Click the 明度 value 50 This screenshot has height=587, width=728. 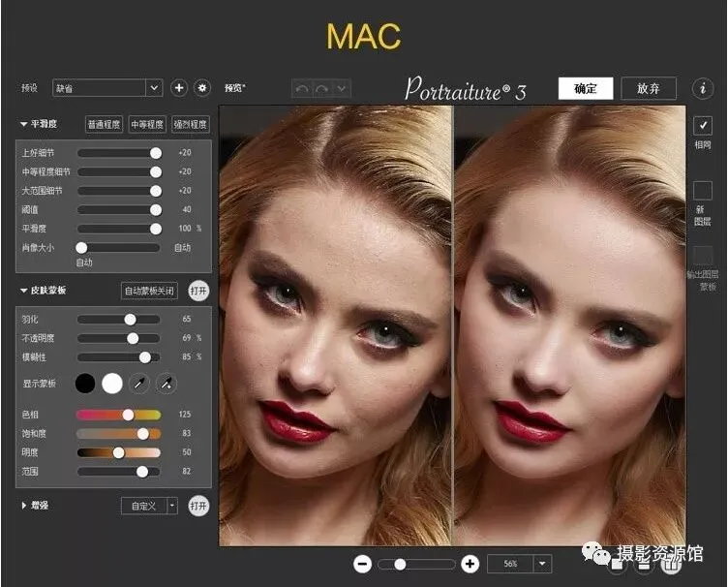pyautogui.click(x=187, y=451)
